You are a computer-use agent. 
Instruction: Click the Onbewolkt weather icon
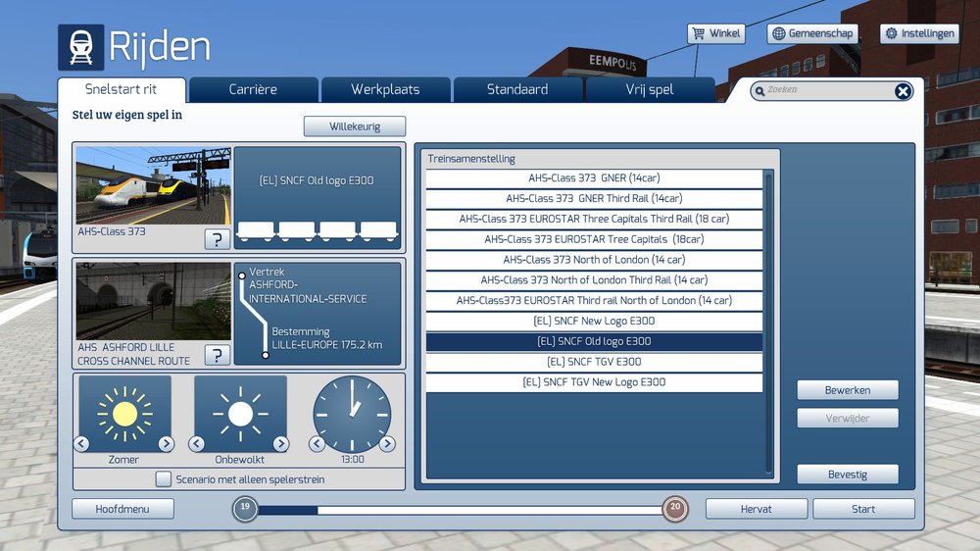pos(241,414)
